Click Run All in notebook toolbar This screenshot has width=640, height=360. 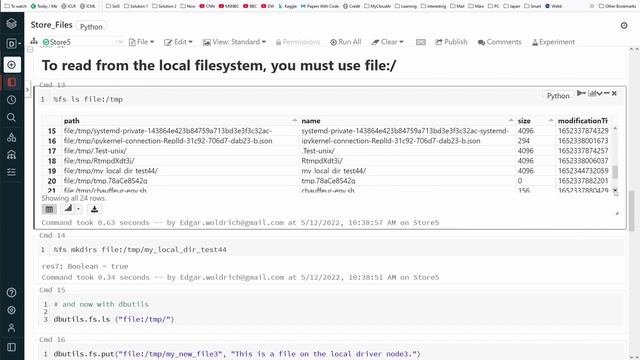tap(346, 42)
